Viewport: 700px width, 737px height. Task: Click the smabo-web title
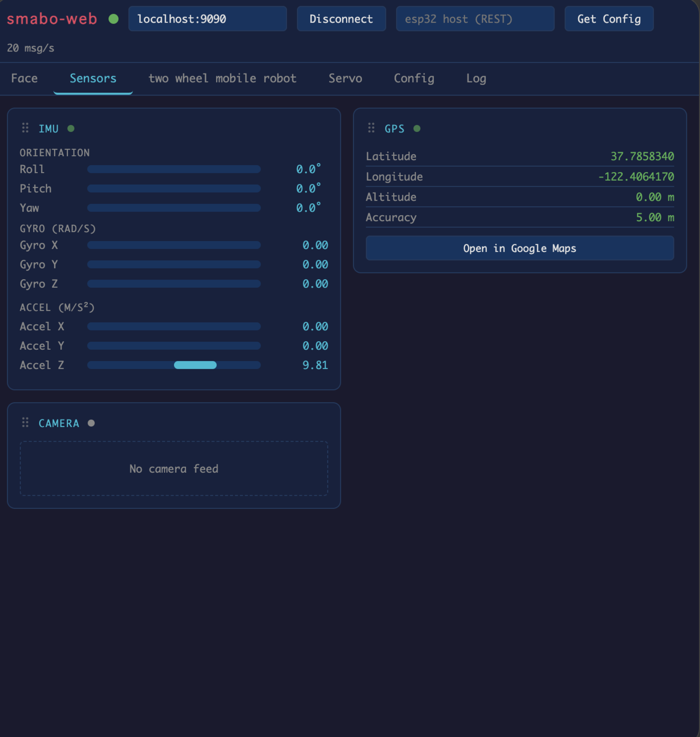pyautogui.click(x=52, y=19)
